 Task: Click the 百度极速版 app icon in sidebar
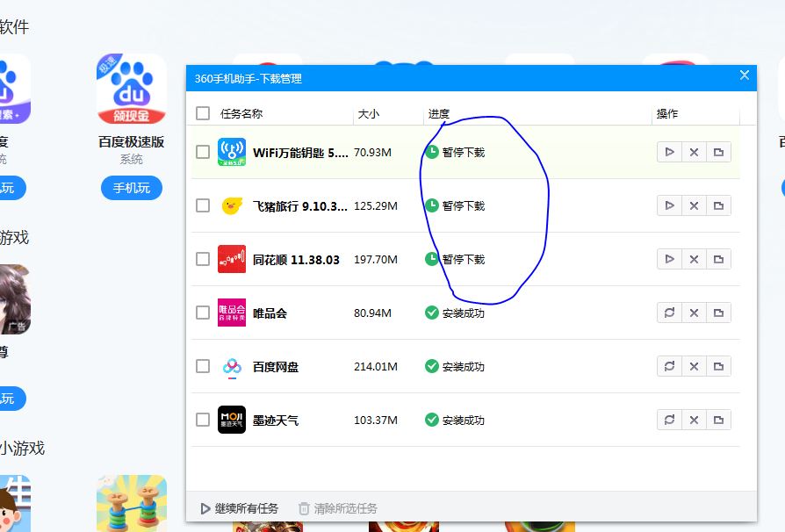131,89
